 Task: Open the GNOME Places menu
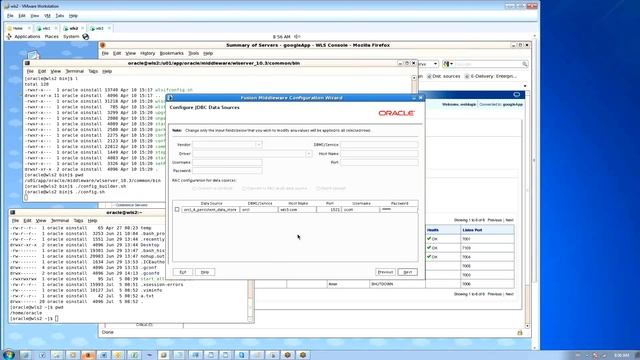[x=51, y=37]
